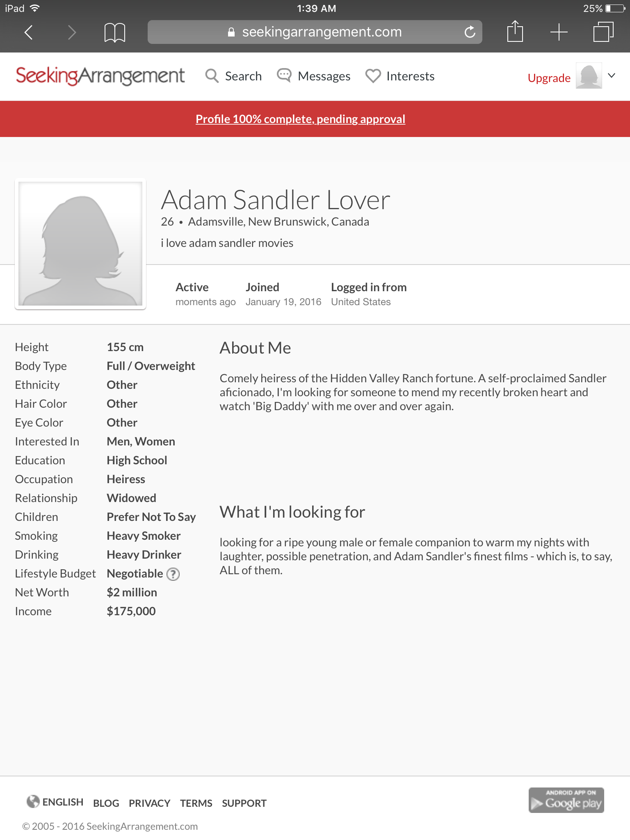This screenshot has height=840, width=630.
Task: Open a new tab with plus icon
Action: (559, 32)
